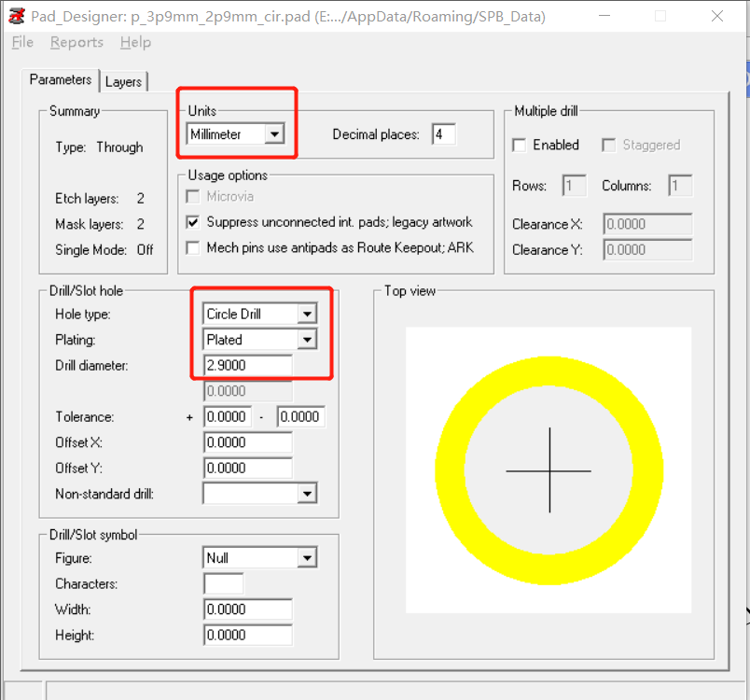The image size is (750, 700).
Task: Open the File menu
Action: pyautogui.click(x=22, y=42)
